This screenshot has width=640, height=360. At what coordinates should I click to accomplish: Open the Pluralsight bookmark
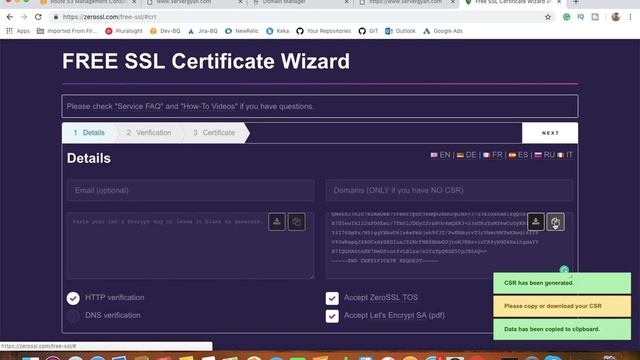pos(124,31)
